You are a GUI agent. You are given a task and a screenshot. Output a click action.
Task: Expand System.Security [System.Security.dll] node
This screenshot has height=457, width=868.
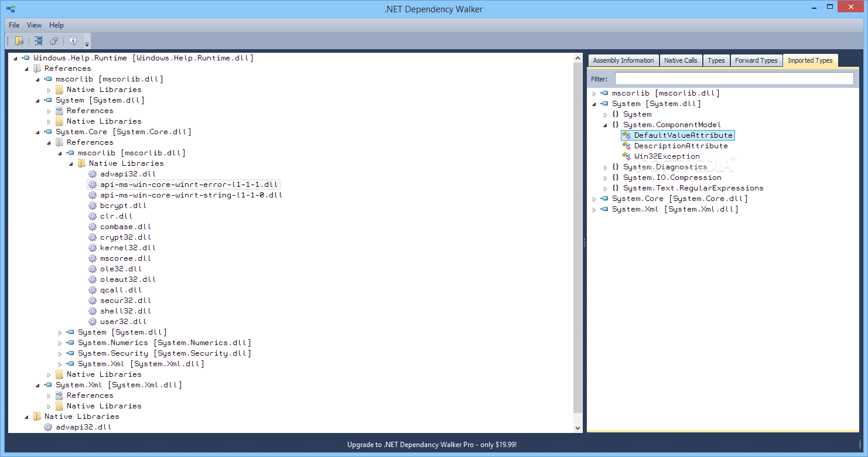coord(60,354)
